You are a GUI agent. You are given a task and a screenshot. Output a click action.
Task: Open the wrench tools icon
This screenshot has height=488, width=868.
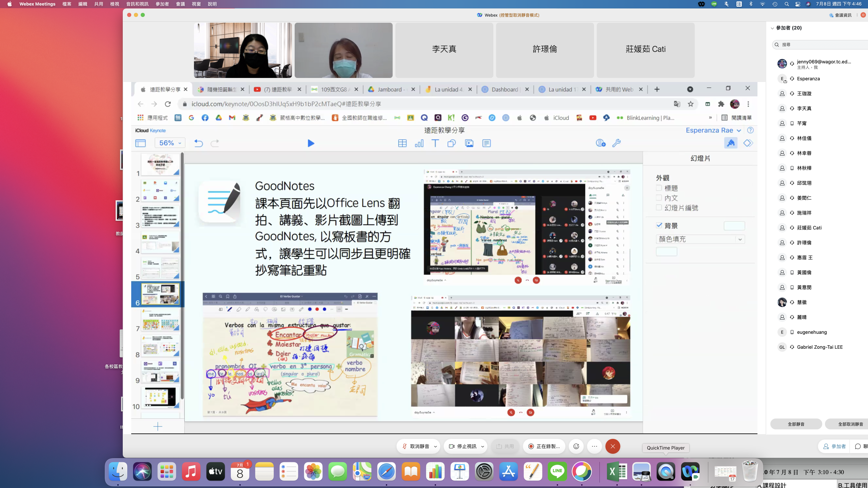click(616, 143)
